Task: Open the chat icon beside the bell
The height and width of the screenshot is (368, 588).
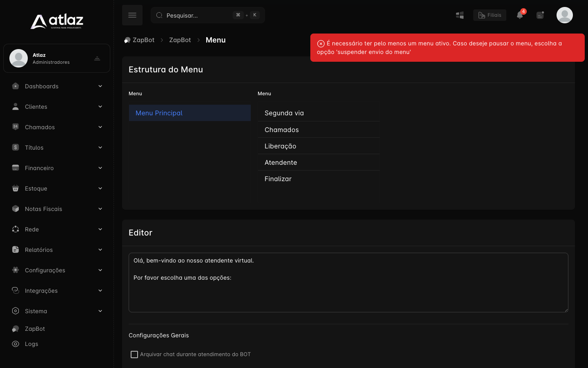Action: 540,15
